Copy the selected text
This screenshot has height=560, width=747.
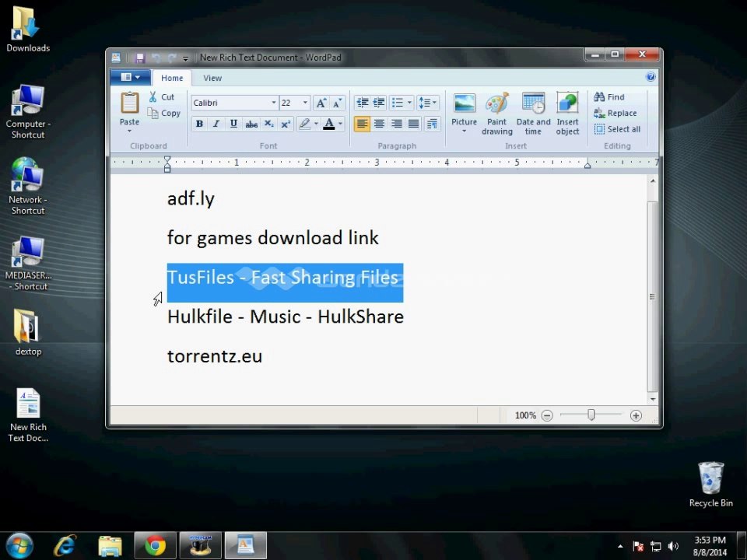pos(164,114)
